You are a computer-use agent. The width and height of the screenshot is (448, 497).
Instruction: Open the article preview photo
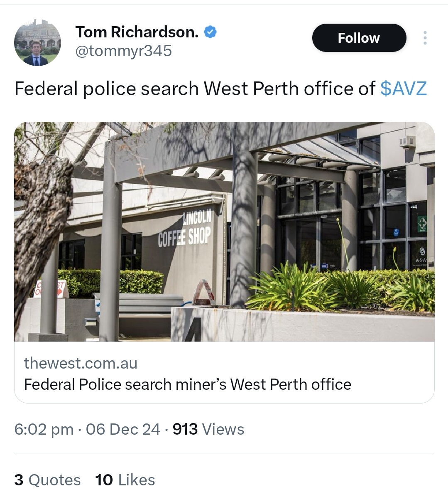pos(224,231)
